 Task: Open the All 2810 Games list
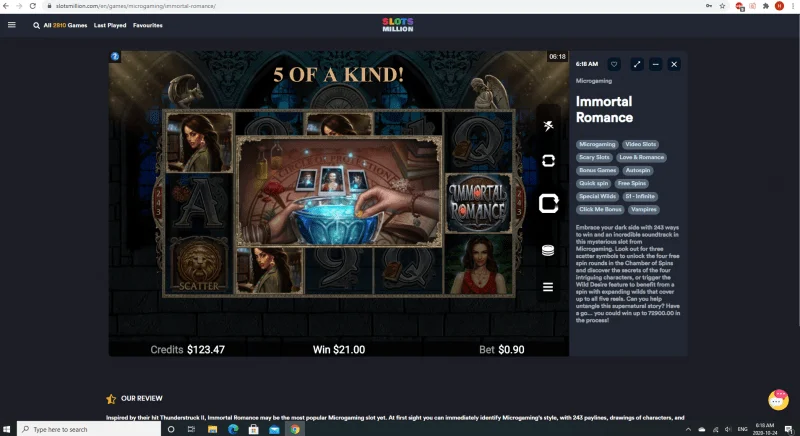tap(65, 25)
